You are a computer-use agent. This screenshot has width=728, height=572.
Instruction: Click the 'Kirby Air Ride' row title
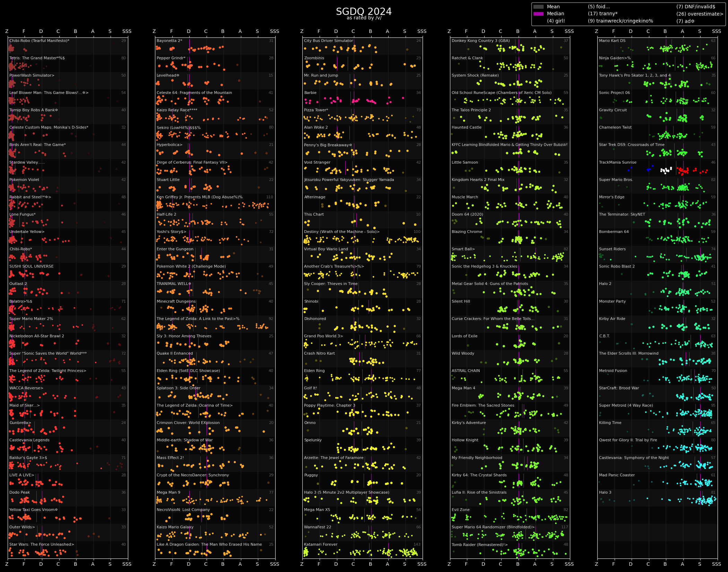612,319
